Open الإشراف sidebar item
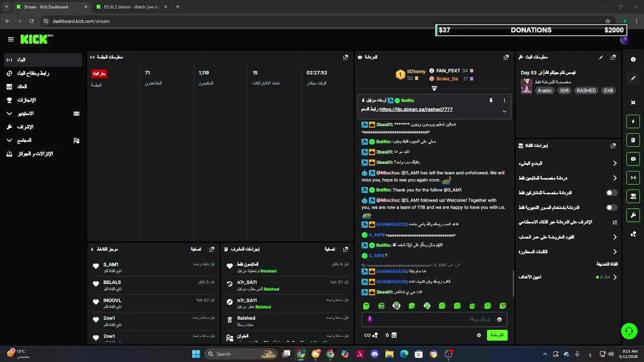 point(43,127)
